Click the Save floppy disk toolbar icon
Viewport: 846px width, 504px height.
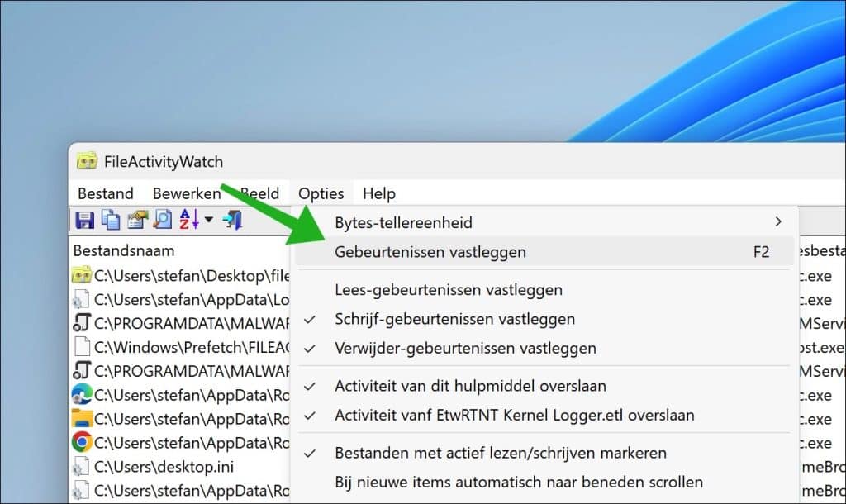[x=85, y=220]
